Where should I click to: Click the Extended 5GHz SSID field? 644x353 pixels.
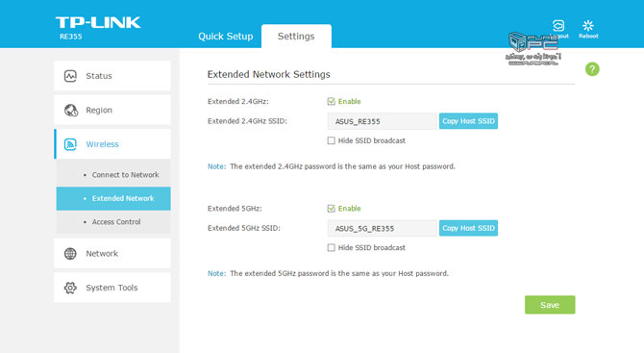382,228
